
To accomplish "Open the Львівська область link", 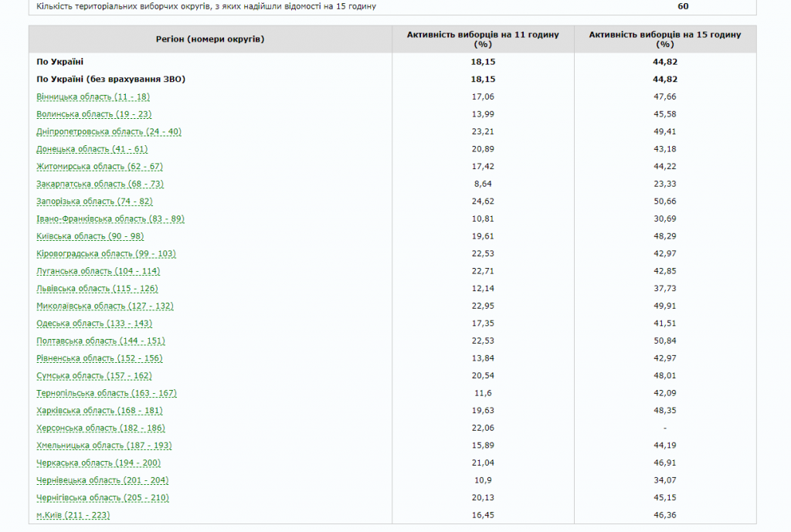I will click(97, 289).
